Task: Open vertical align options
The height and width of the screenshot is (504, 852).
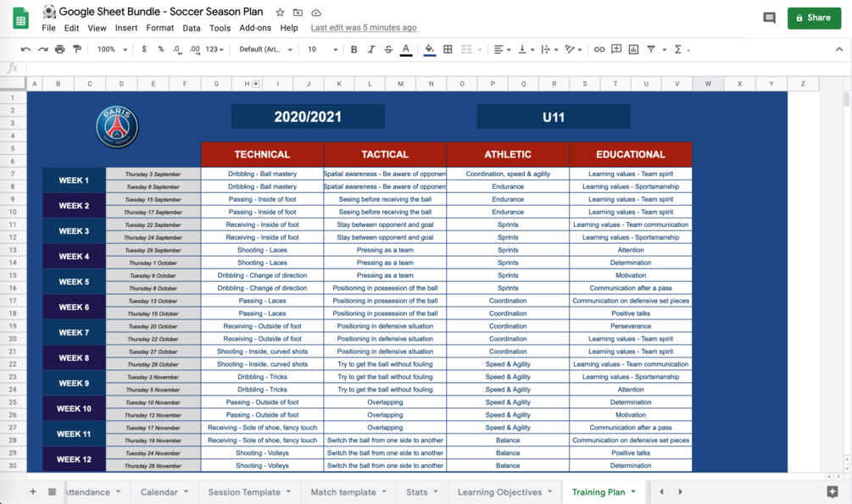Action: 526,49
